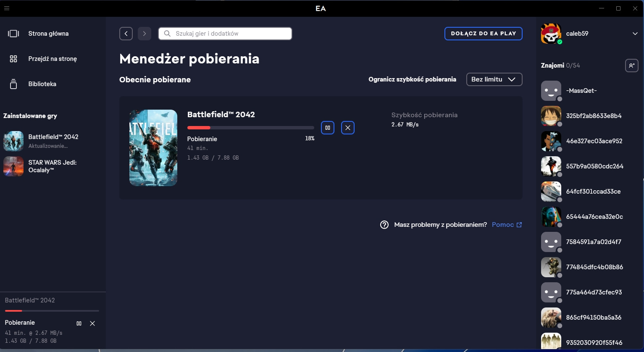Open the Bez limitu speed limit dropdown

point(494,79)
